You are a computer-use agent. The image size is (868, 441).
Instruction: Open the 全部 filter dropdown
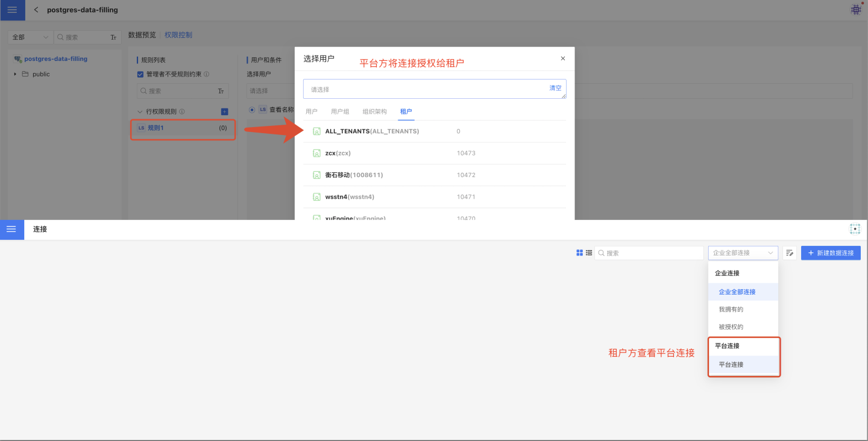click(x=30, y=37)
